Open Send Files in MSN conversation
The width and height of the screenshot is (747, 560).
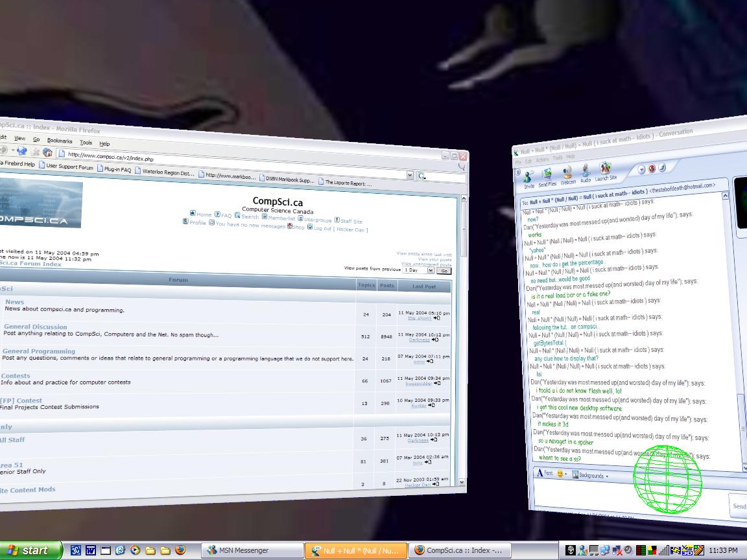click(x=547, y=175)
